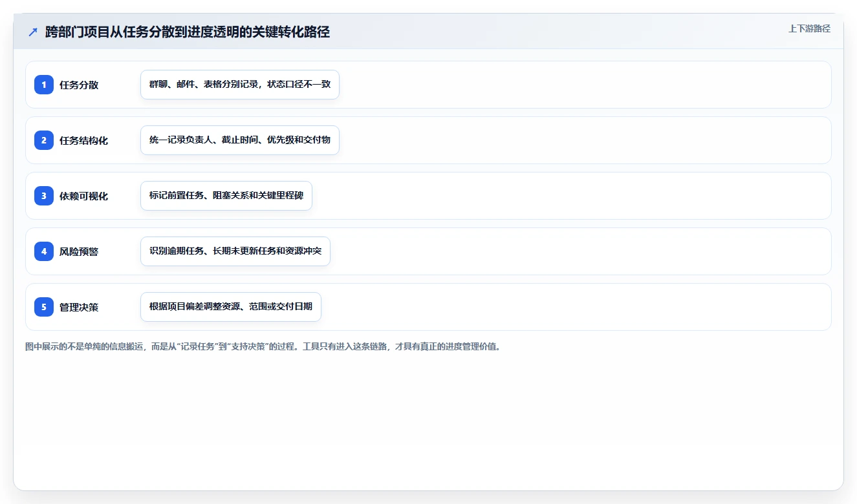Click step number 3 badge
Viewport: 857px width, 504px height.
coord(44,196)
